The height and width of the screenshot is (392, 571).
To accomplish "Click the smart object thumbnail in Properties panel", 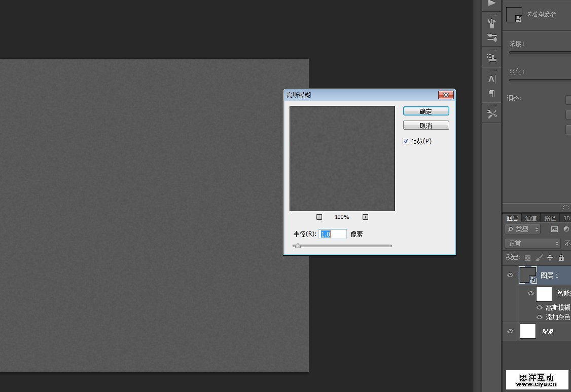I will (x=514, y=15).
